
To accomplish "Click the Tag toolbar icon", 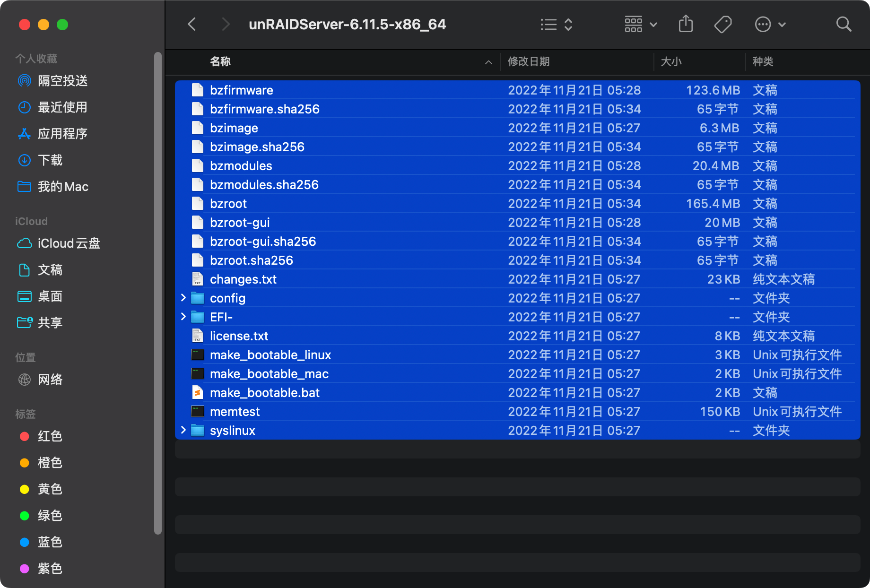I will (x=723, y=24).
